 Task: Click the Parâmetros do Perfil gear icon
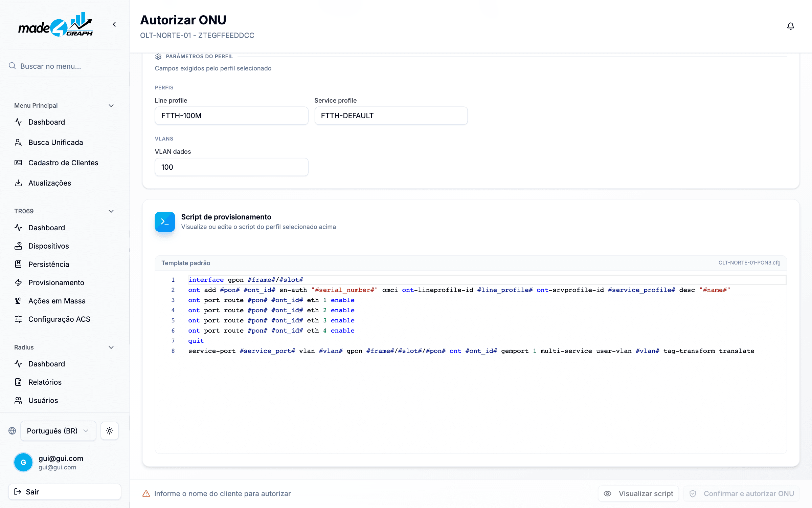tap(158, 57)
